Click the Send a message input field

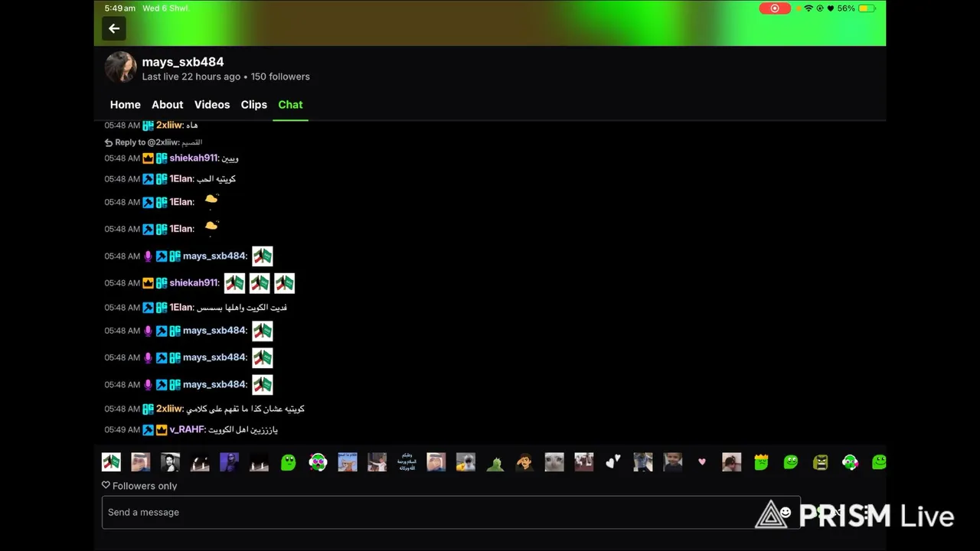(451, 512)
